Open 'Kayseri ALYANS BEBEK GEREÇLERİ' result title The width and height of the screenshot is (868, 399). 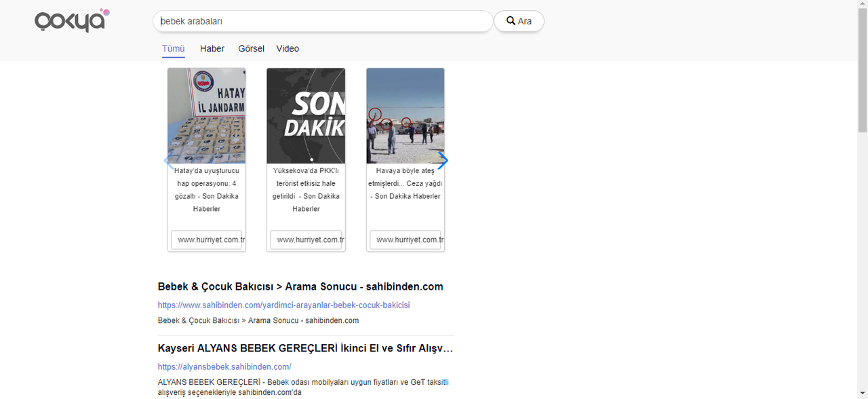pos(305,348)
